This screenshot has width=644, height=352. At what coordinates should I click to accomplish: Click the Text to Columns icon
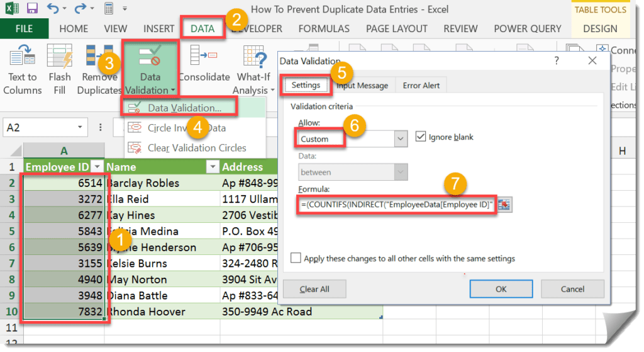click(22, 55)
